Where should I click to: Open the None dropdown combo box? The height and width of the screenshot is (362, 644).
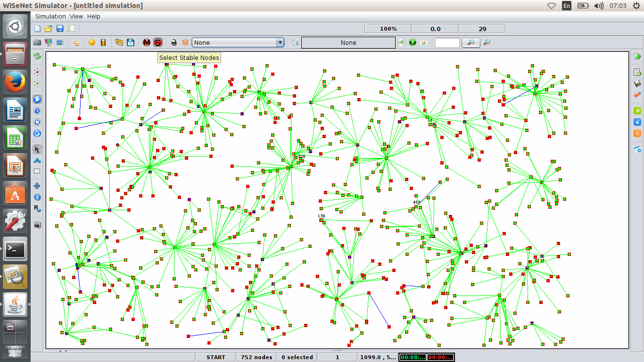[x=238, y=42]
